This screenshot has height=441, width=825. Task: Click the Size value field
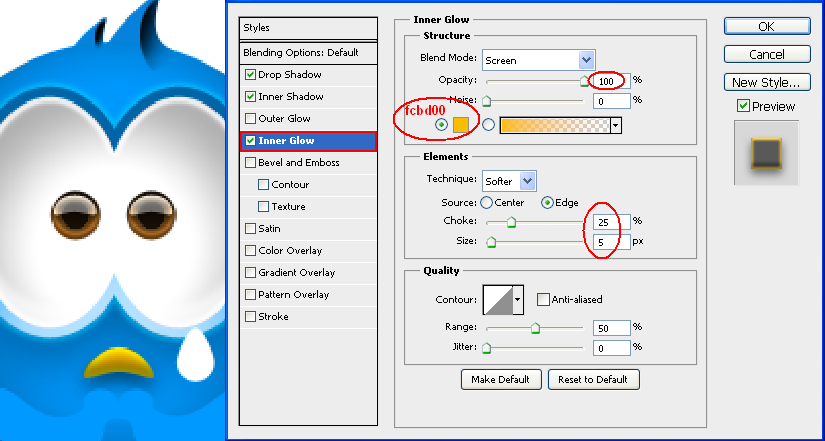[x=611, y=242]
